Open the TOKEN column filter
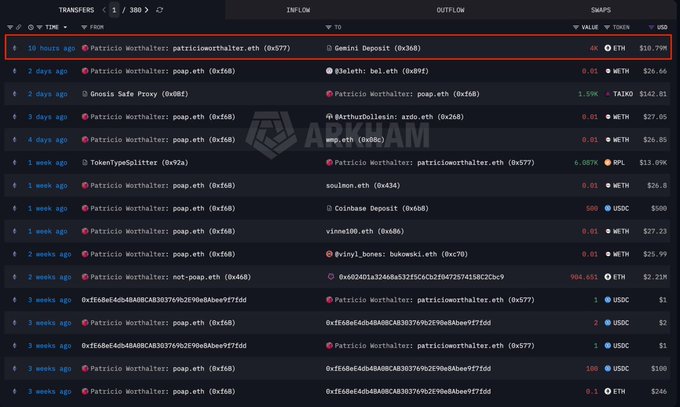 (607, 27)
